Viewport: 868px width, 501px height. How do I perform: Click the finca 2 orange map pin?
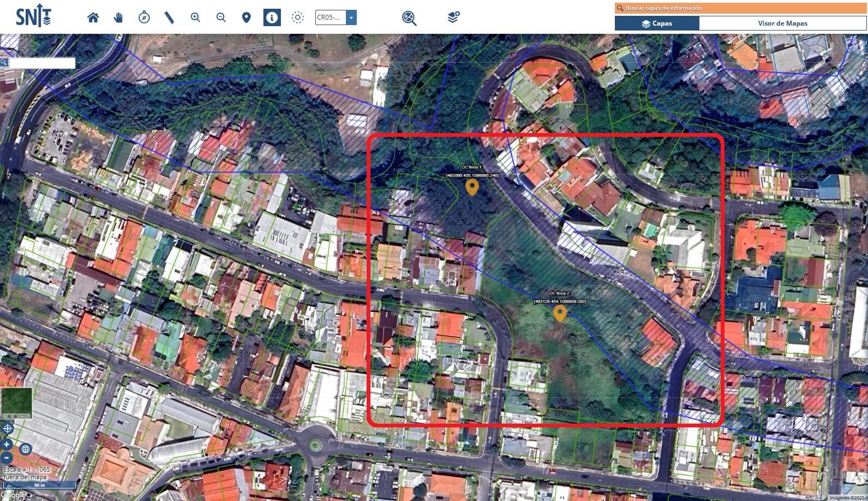559,313
